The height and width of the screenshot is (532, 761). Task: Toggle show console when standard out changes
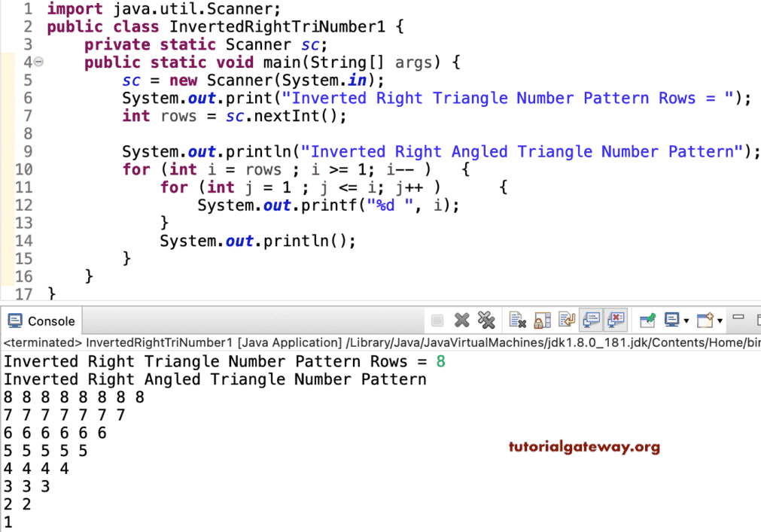coord(592,320)
